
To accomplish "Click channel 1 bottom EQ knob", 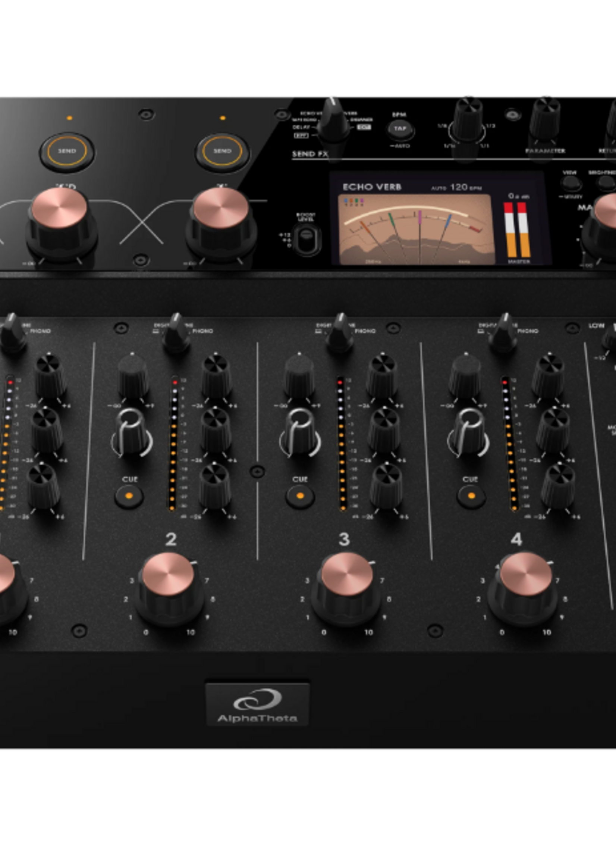I will (x=43, y=486).
